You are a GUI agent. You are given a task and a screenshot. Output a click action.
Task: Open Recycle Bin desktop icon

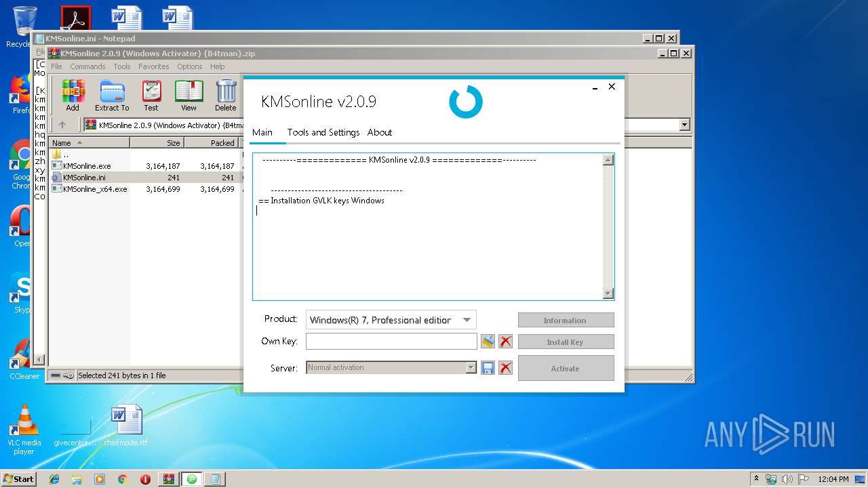point(24,27)
